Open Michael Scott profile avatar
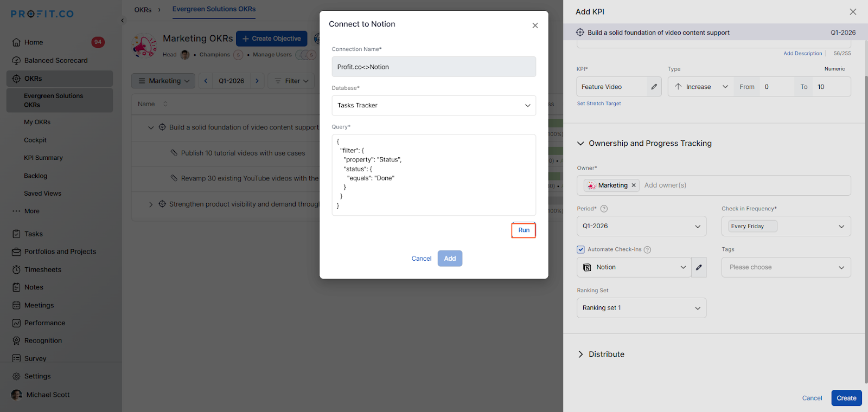Viewport: 868px width, 412px height. pyautogui.click(x=17, y=395)
